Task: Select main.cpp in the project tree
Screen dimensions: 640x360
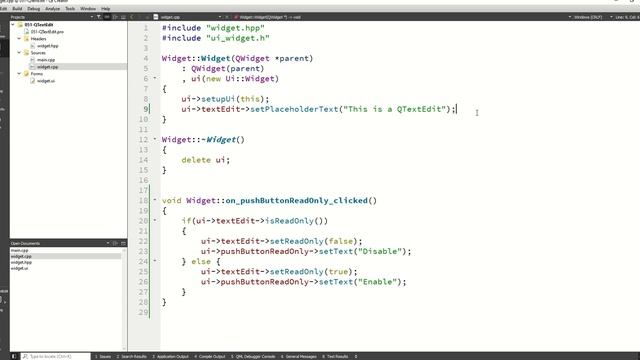Action: coord(46,60)
